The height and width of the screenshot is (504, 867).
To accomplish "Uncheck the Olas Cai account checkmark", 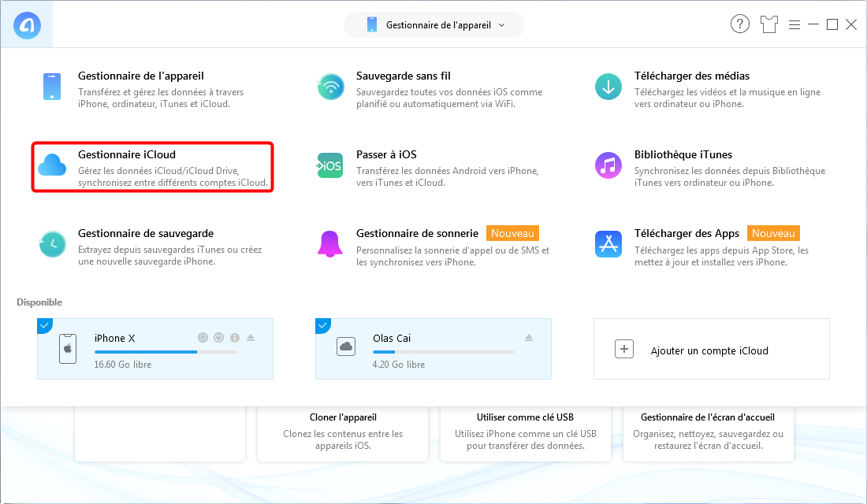I will [322, 325].
